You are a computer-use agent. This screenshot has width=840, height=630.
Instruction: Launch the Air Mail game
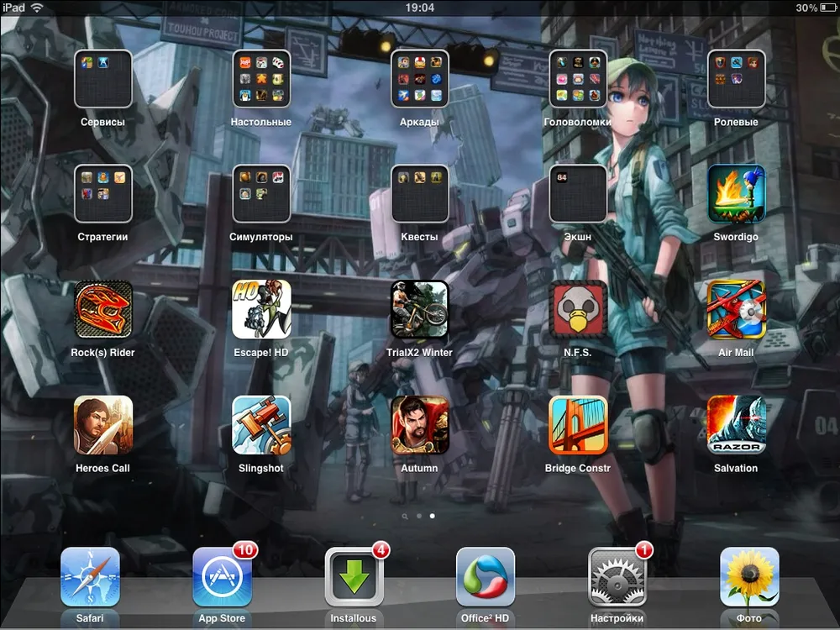point(736,309)
